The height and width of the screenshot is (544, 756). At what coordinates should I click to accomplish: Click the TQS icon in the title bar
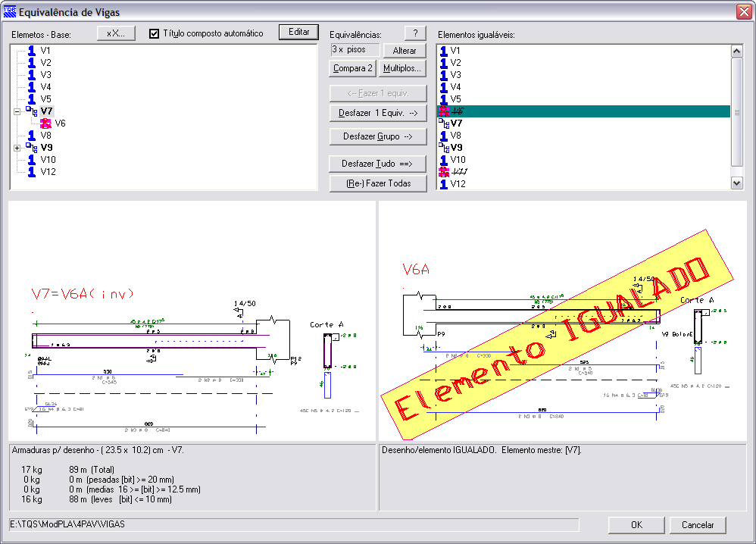tap(8, 12)
